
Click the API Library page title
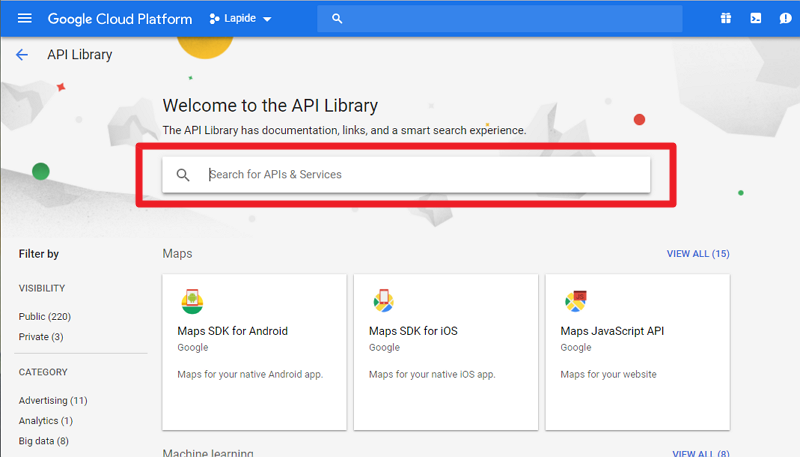(80, 55)
